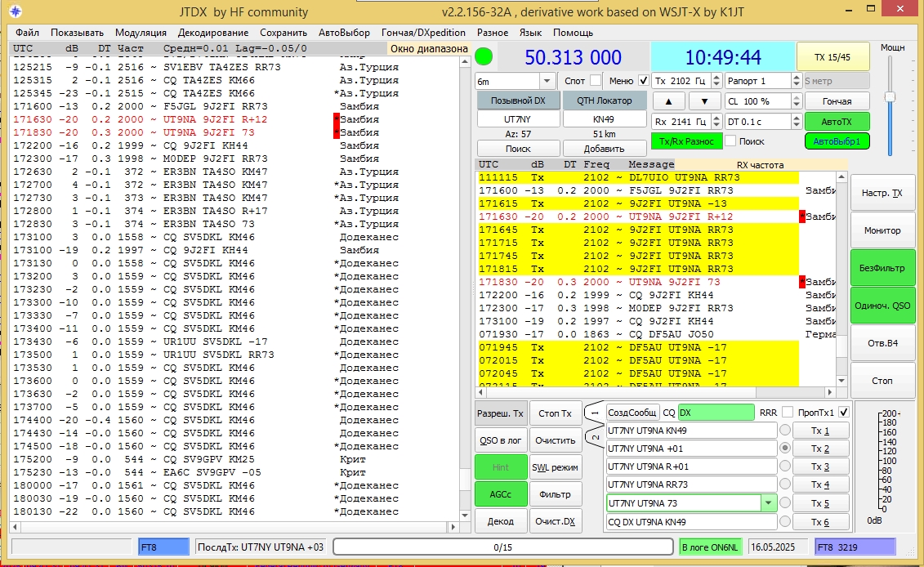Open the Гончая/DXpedition menu
The image size is (924, 567).
(423, 33)
